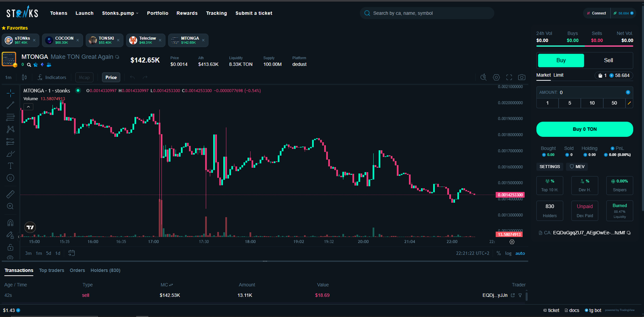
Task: Set amount preset to 10
Action: (x=591, y=103)
